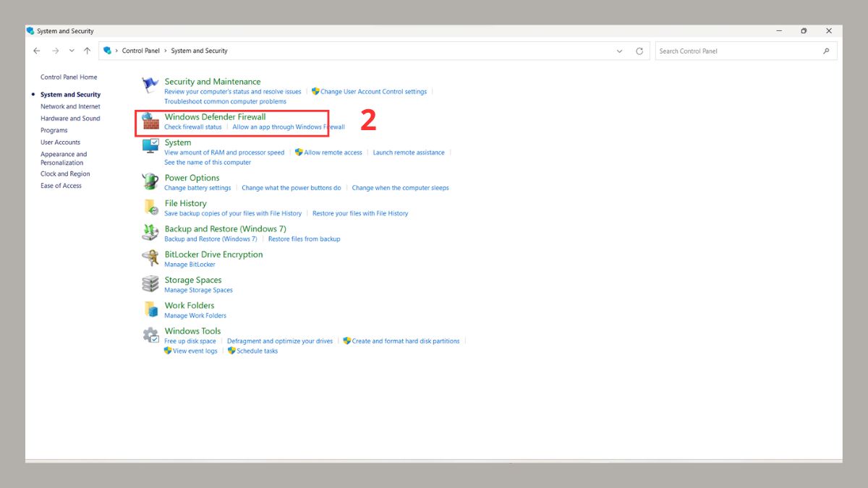
Task: Click the Storage Spaces drives icon
Action: 150,283
